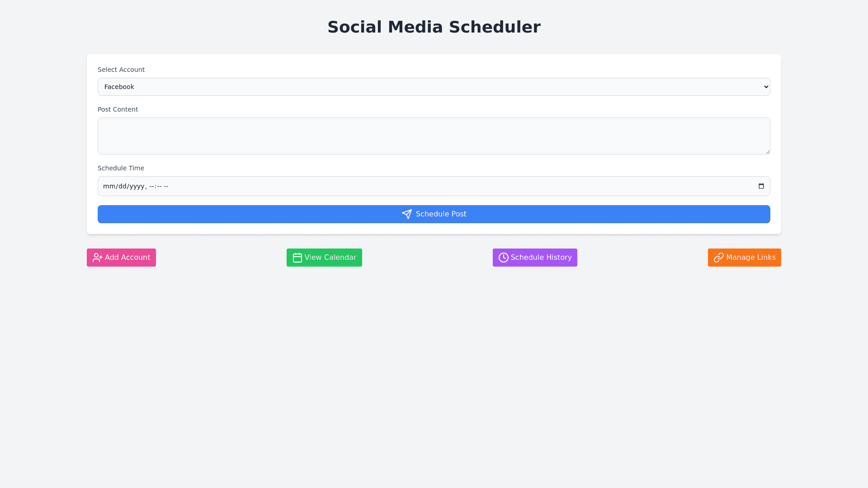Click the Manage Links button text
Image resolution: width=868 pixels, height=488 pixels.
(750, 258)
